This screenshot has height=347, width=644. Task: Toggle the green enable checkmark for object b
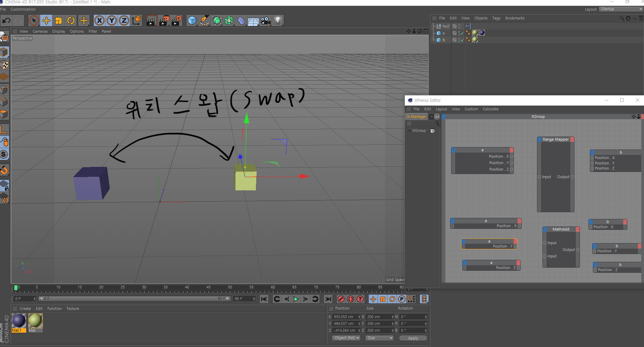462,40
